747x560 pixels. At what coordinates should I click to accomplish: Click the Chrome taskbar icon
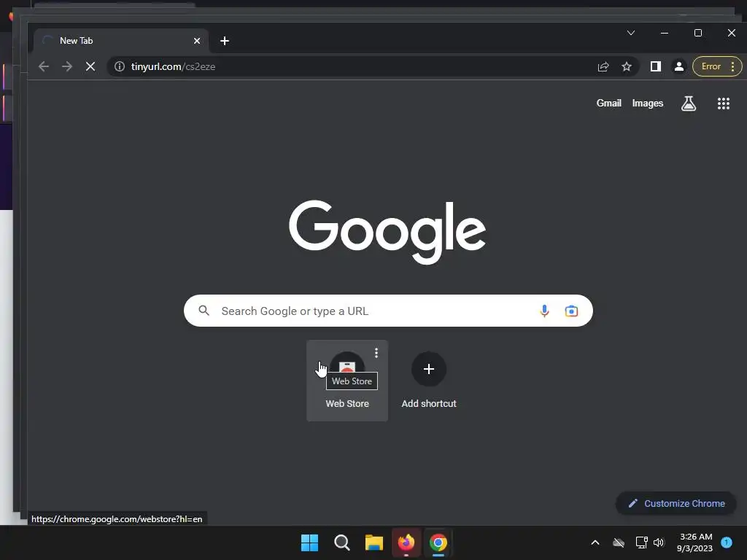click(438, 542)
